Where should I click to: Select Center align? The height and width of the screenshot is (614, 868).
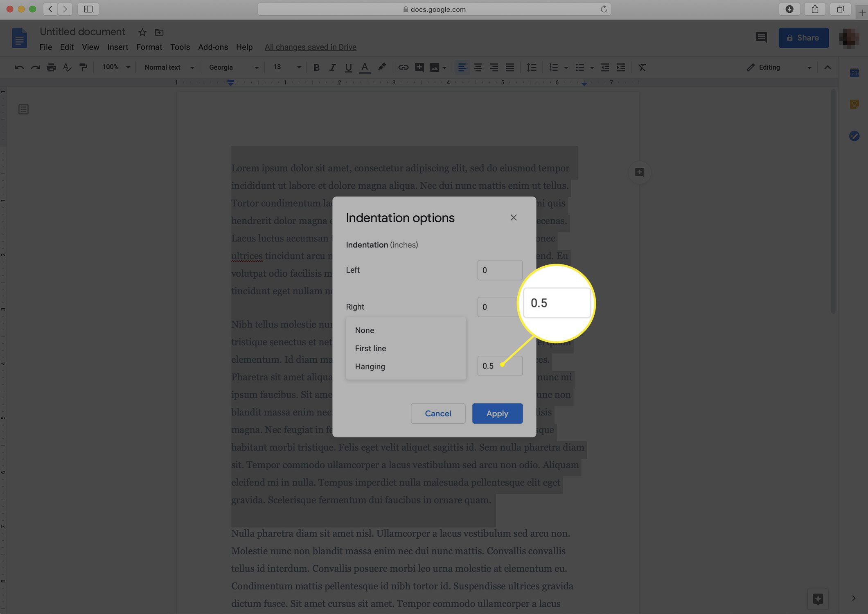click(x=478, y=68)
